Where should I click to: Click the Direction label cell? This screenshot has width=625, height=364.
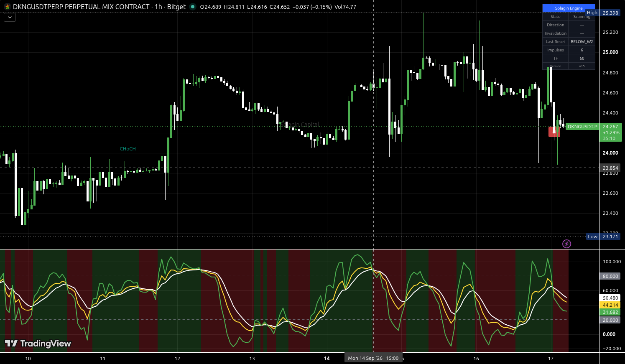pyautogui.click(x=555, y=25)
